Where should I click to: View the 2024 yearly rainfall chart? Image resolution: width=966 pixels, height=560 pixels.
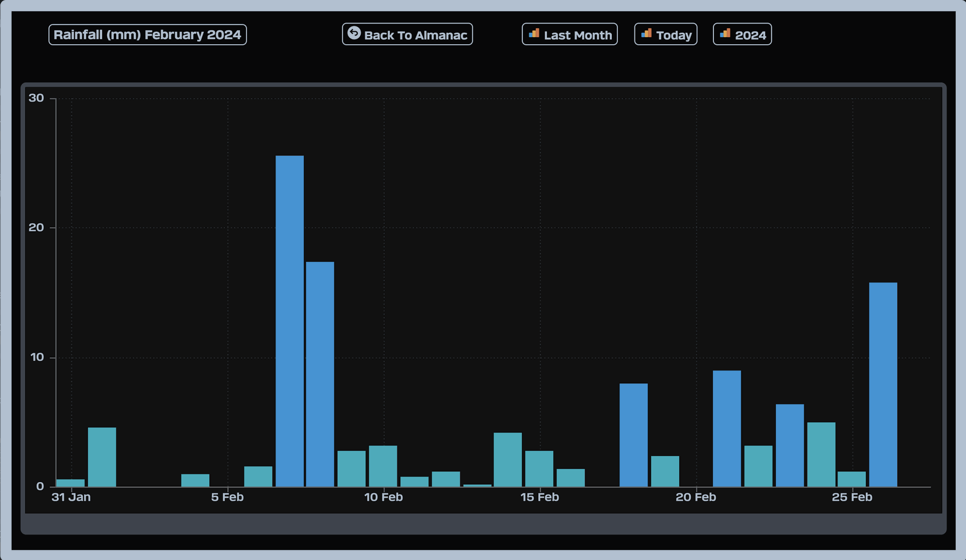click(x=750, y=35)
